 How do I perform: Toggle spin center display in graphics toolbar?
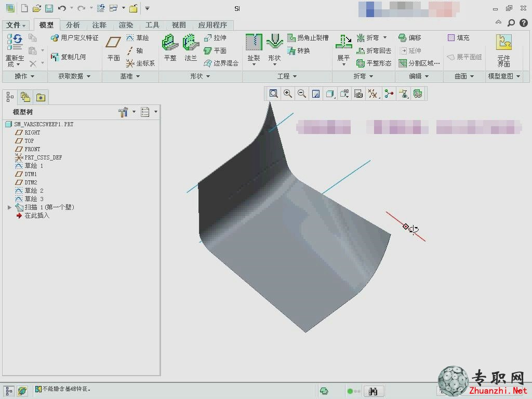[389, 94]
